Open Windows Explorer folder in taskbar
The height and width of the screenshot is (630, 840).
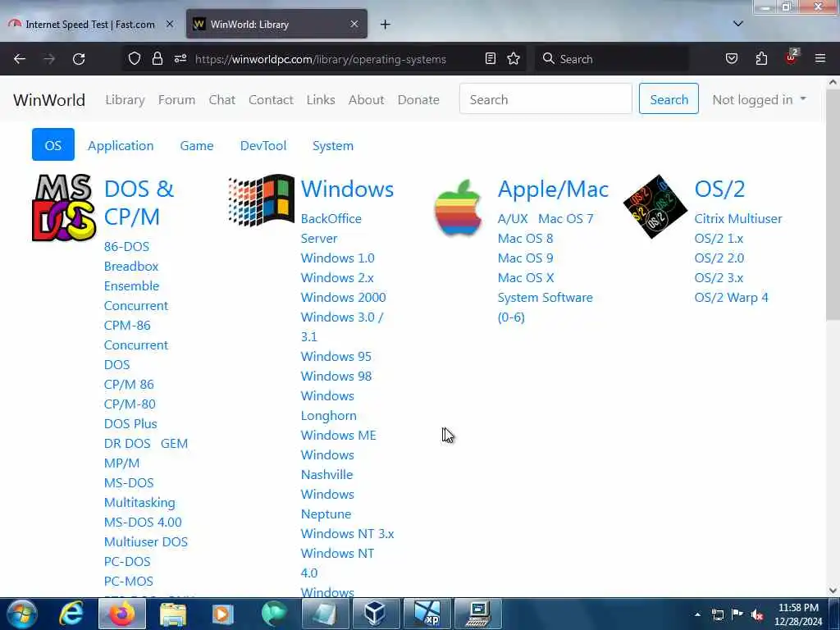pyautogui.click(x=173, y=614)
